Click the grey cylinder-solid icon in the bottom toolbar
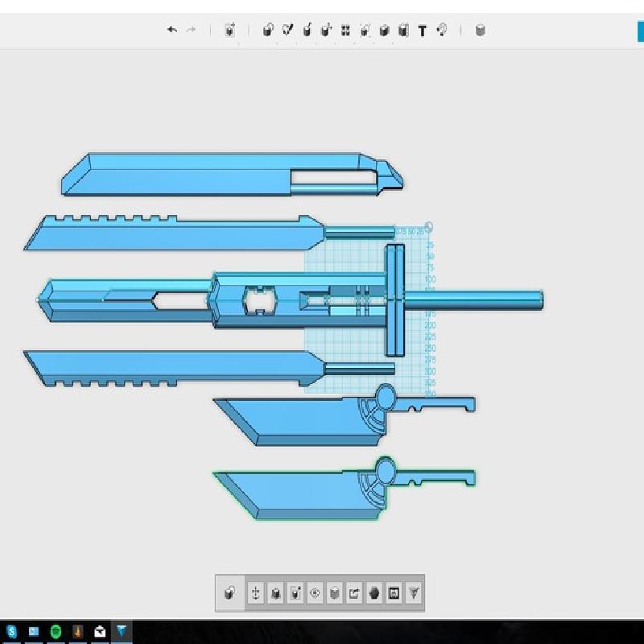The width and height of the screenshot is (644, 644). pos(335,593)
